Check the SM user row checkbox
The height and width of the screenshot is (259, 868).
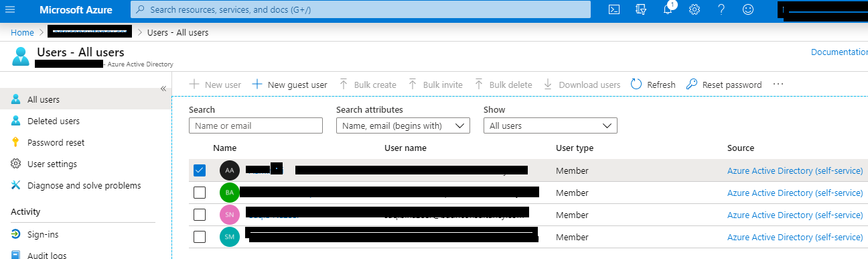(x=199, y=237)
